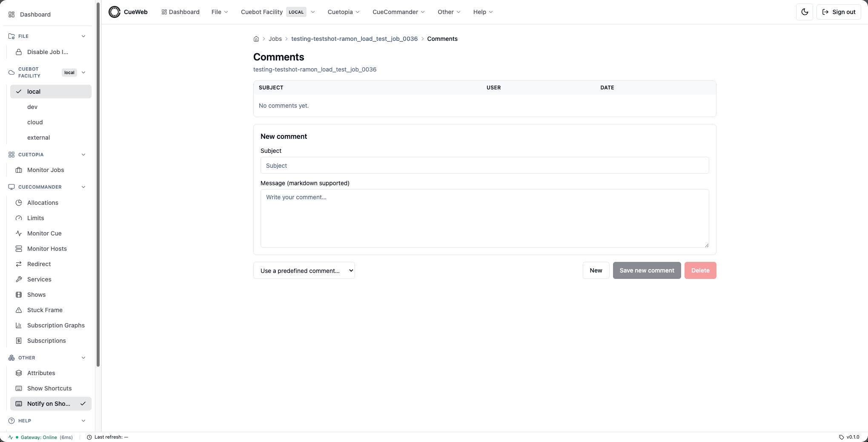The height and width of the screenshot is (442, 868).
Task: Open the CueCommander top menu
Action: [x=398, y=12]
